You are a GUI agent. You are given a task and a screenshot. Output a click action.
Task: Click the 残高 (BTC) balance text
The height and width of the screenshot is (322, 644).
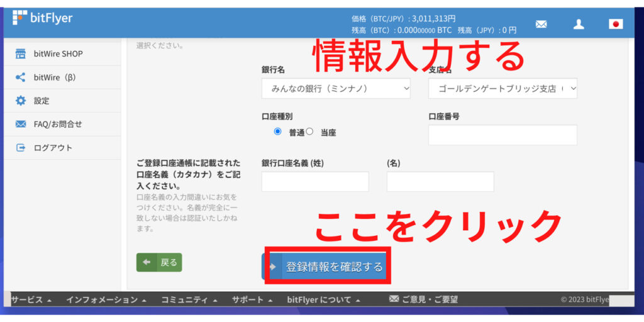[x=401, y=30]
